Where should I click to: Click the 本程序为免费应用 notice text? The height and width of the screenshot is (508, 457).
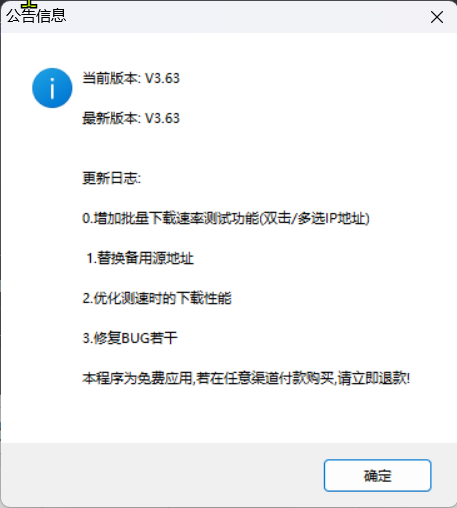pos(137,378)
